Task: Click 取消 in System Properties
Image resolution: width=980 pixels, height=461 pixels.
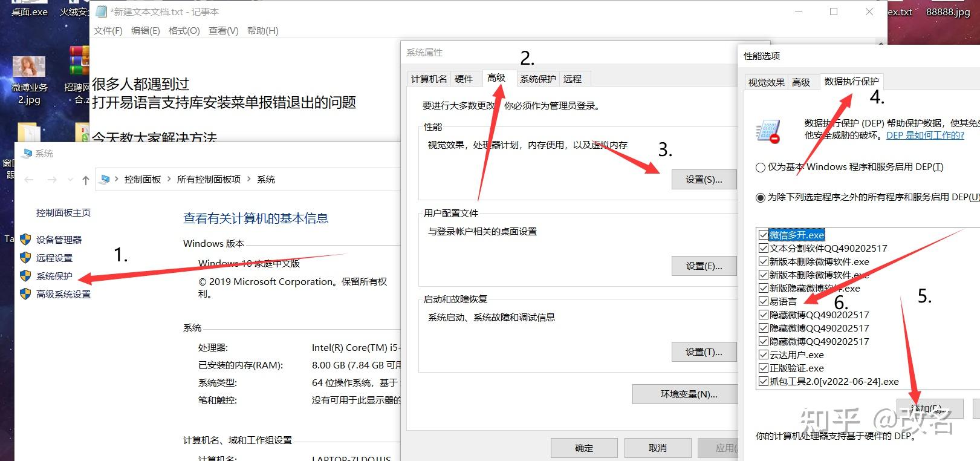Action: [x=658, y=448]
